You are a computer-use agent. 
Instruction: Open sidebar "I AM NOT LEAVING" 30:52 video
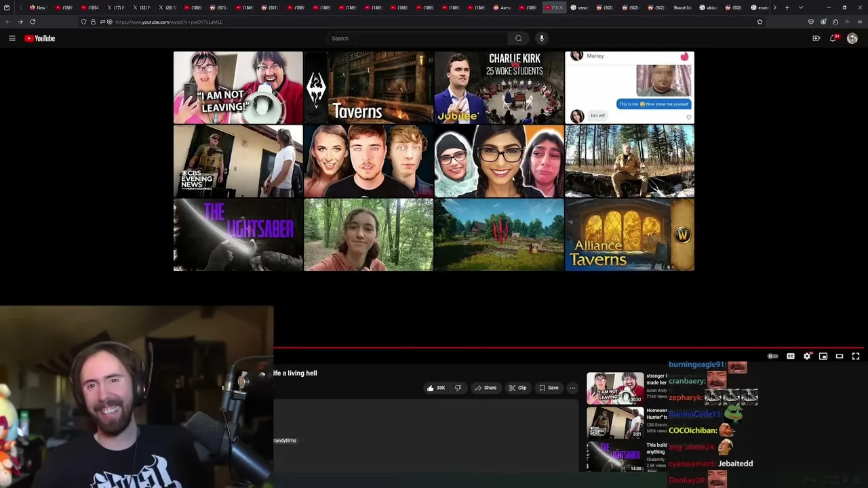pyautogui.click(x=615, y=388)
